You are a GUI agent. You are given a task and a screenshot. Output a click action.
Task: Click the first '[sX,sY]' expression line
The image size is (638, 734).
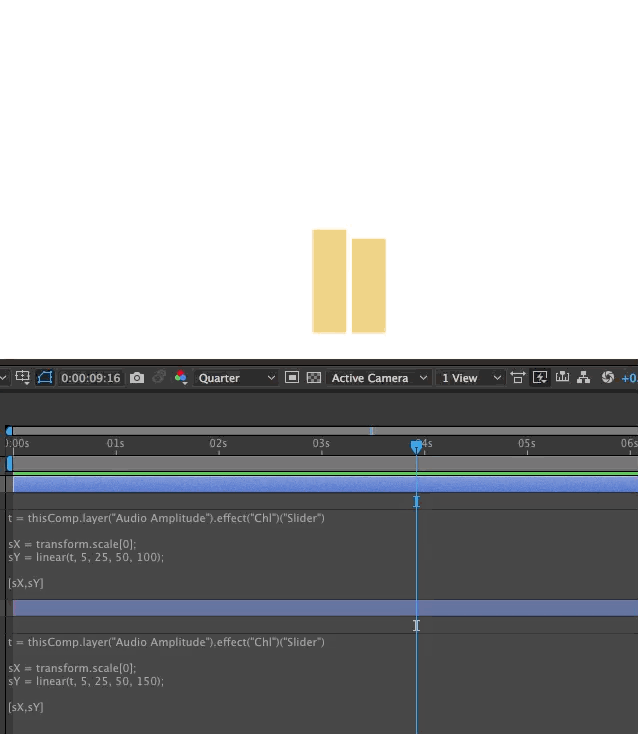tap(26, 583)
